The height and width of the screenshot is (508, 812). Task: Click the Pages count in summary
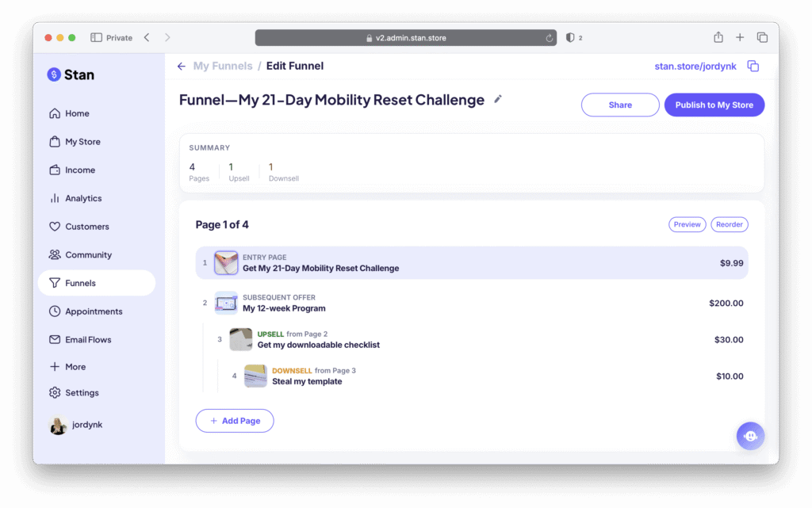(199, 172)
